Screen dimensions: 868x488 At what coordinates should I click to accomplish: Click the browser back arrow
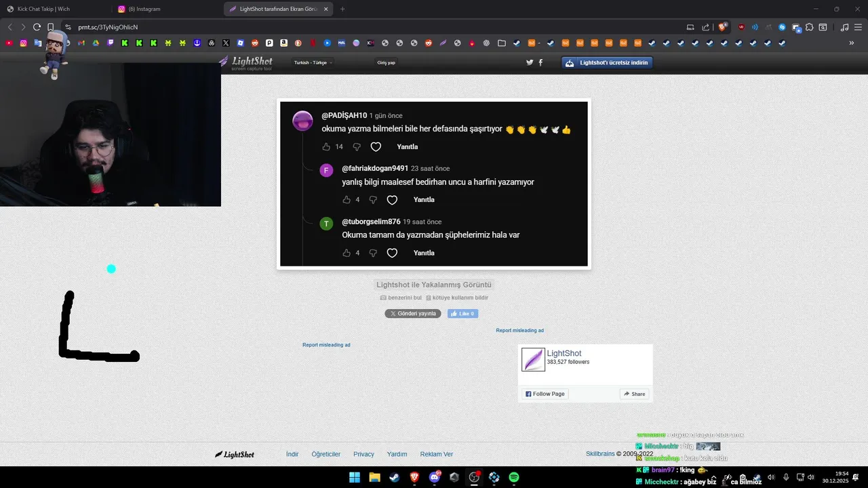point(9,27)
